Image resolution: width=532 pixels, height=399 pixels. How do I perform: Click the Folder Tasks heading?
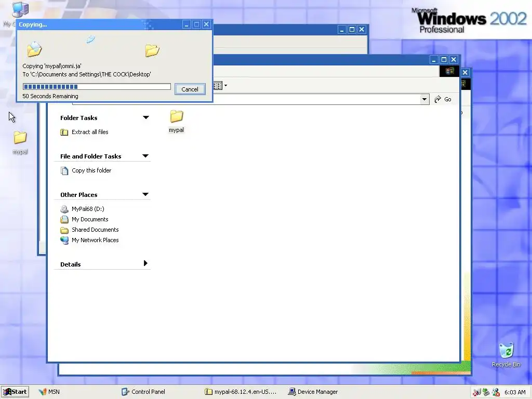point(79,118)
